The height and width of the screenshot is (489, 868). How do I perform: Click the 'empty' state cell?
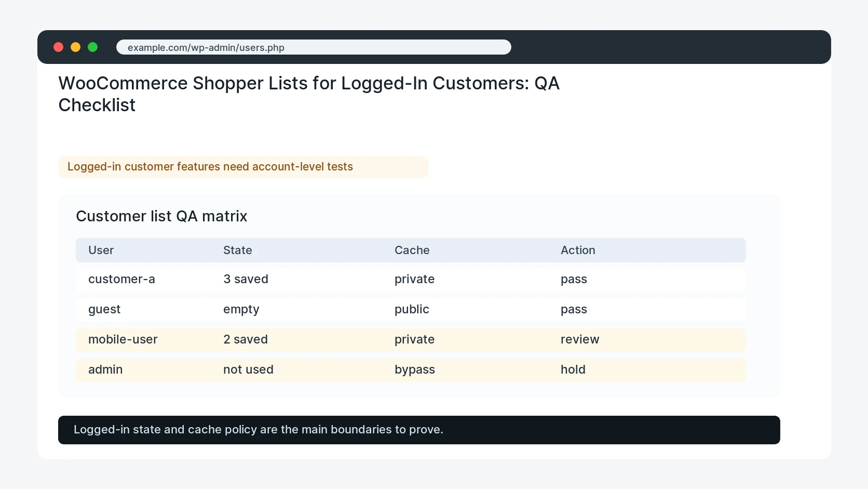(x=241, y=310)
